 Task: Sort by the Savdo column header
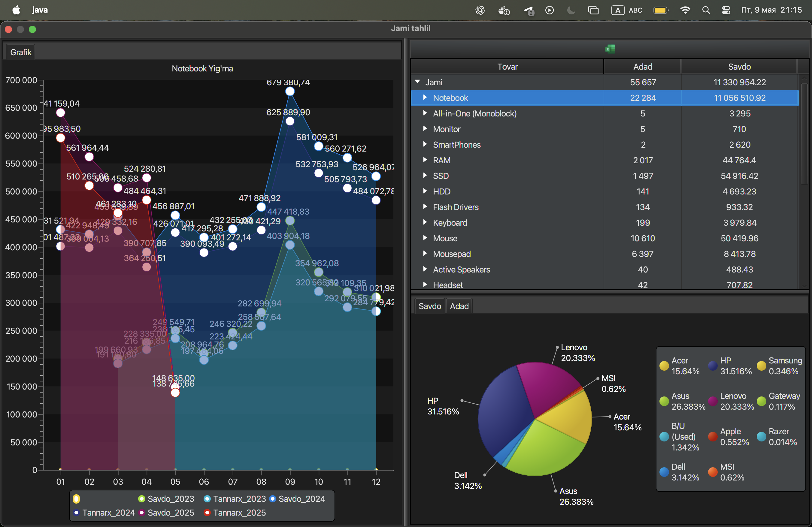click(739, 67)
